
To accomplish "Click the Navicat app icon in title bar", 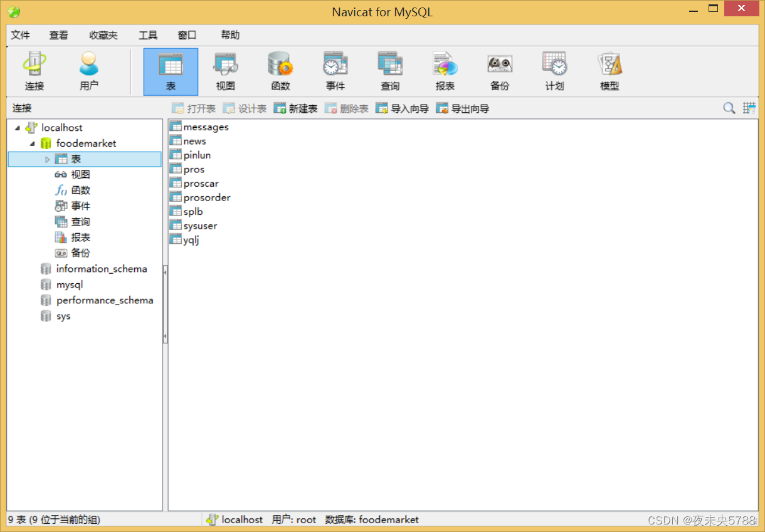I will click(14, 12).
